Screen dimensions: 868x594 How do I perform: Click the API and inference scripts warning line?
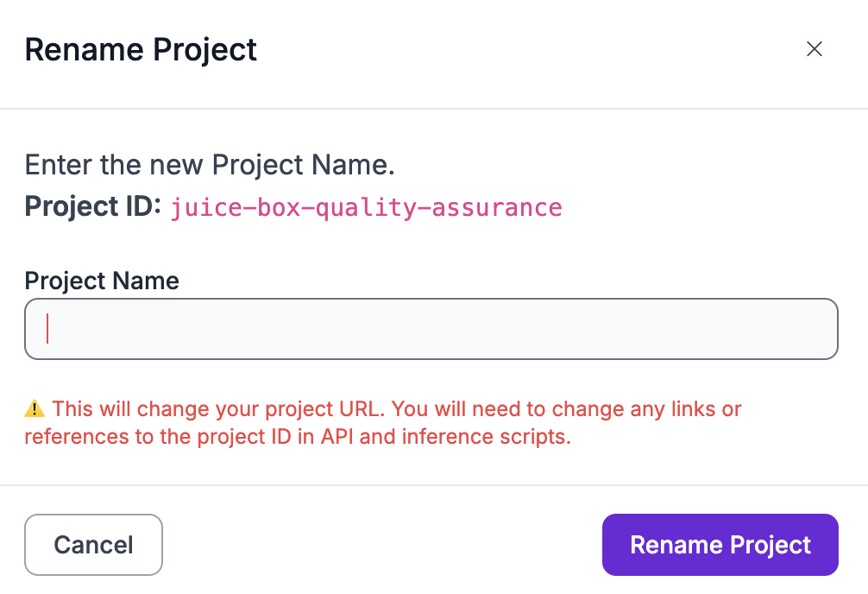298,437
